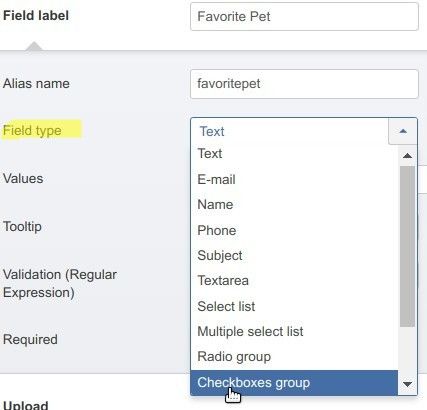Click the Upload heading
Screen dimensions: 427x410
click(x=26, y=405)
